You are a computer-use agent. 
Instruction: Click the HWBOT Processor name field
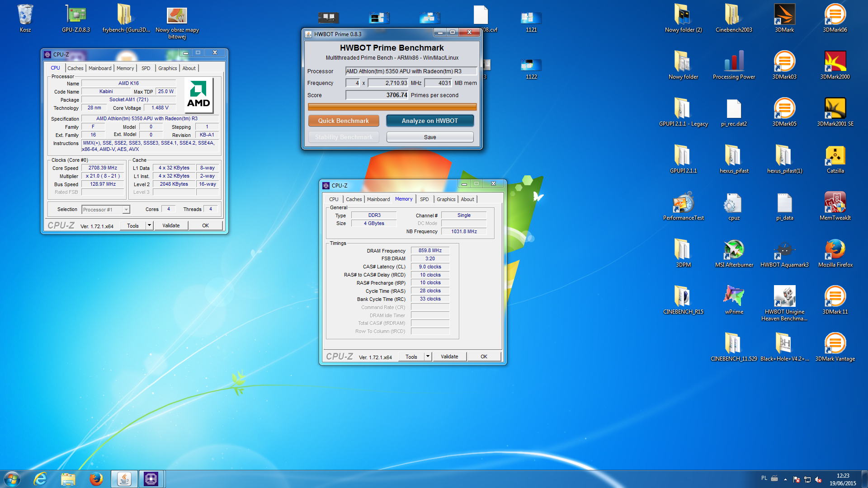click(x=411, y=71)
